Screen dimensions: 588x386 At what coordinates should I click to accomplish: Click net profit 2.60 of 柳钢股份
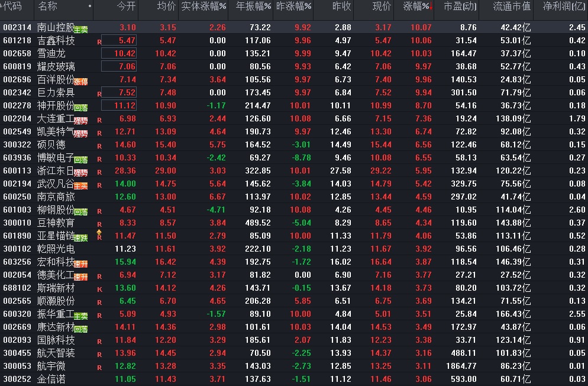tap(577, 210)
